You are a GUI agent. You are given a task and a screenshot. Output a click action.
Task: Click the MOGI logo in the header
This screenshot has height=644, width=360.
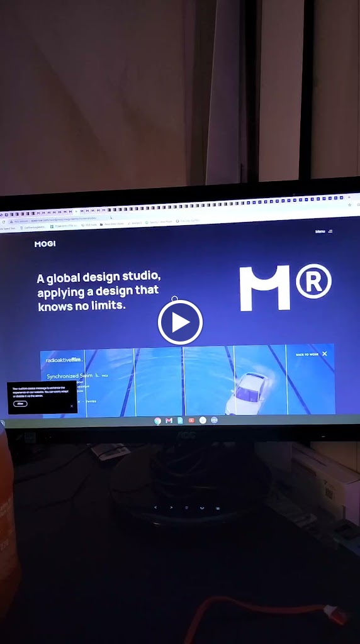(45, 244)
